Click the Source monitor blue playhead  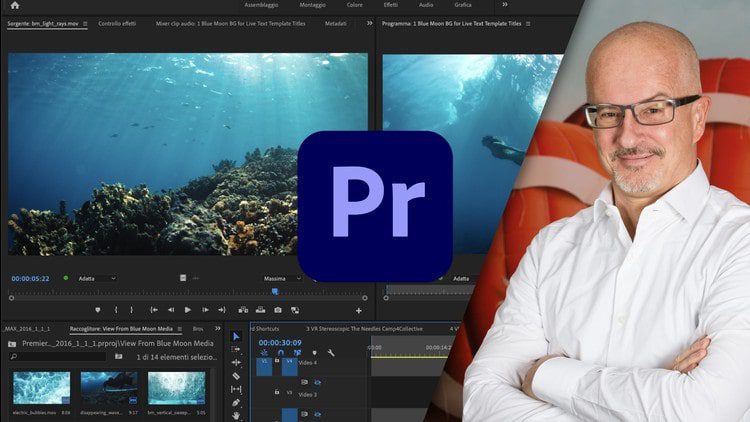pos(275,291)
